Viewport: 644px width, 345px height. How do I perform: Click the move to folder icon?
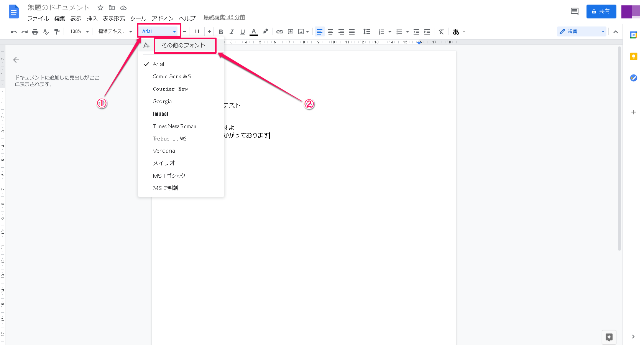pos(112,8)
